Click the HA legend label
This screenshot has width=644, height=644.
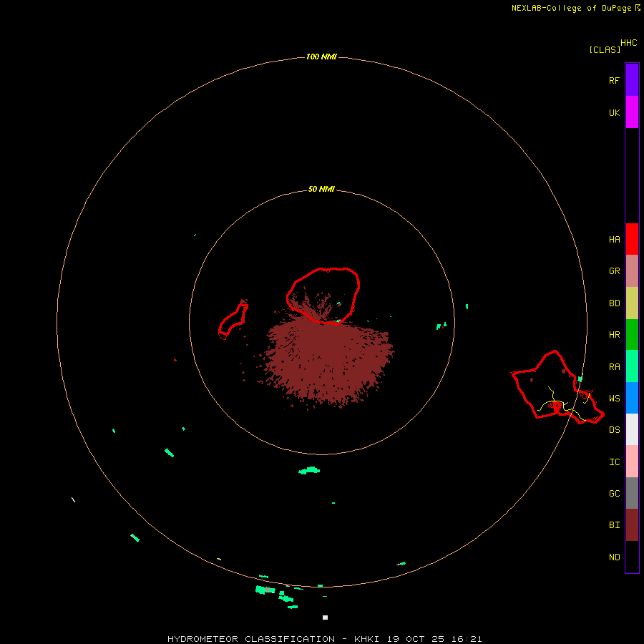pos(614,240)
